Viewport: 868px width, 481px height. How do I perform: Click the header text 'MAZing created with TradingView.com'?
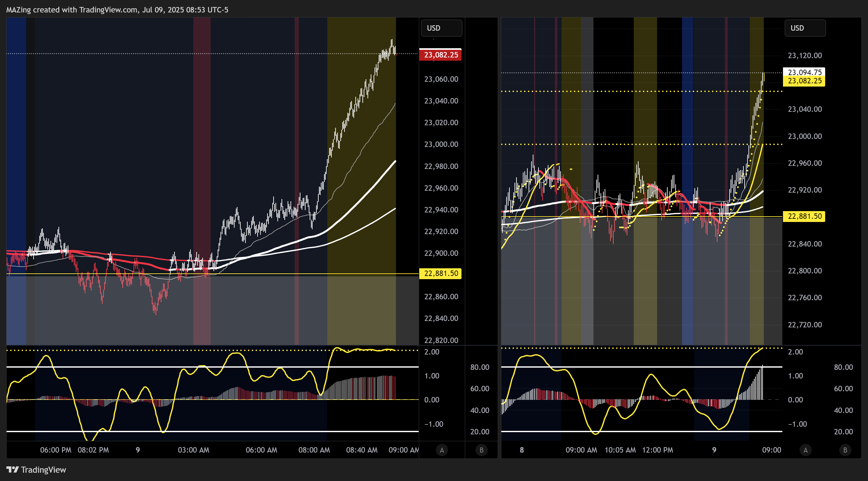tap(72, 10)
